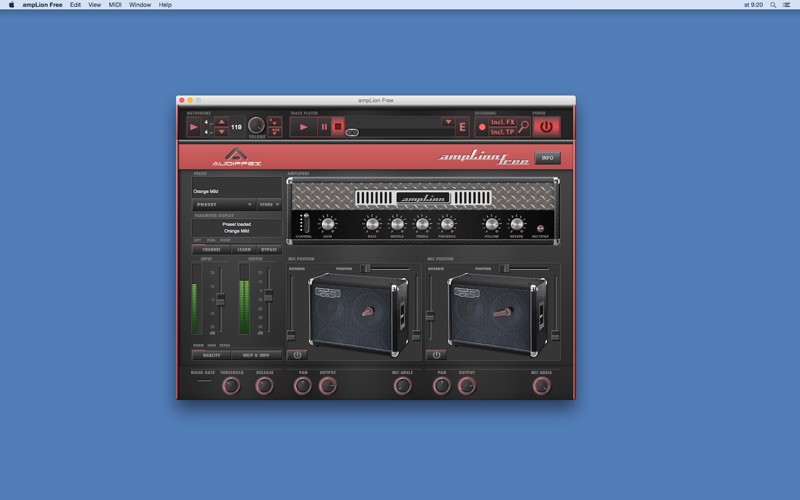The image size is (800, 500).
Task: Start recording with the red record button
Action: [x=482, y=127]
